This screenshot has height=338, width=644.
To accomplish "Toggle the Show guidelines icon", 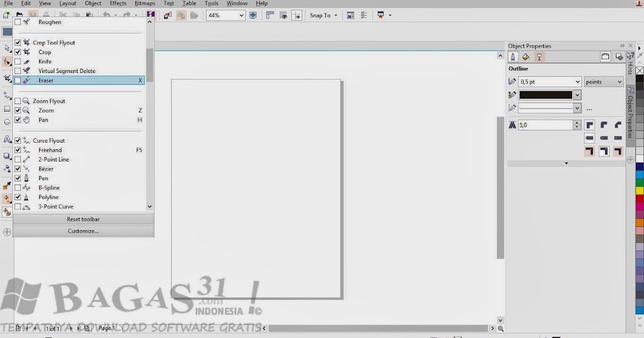I will coord(297,16).
